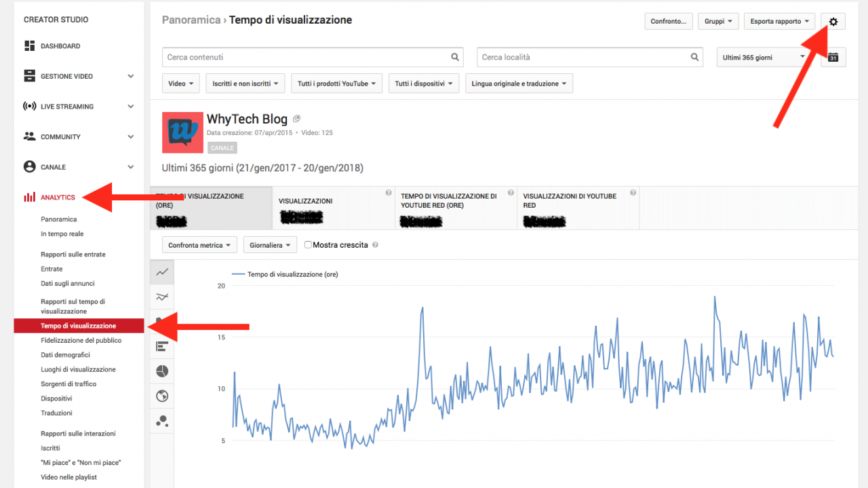868x488 pixels.
Task: Open the Entrate report
Action: 52,269
